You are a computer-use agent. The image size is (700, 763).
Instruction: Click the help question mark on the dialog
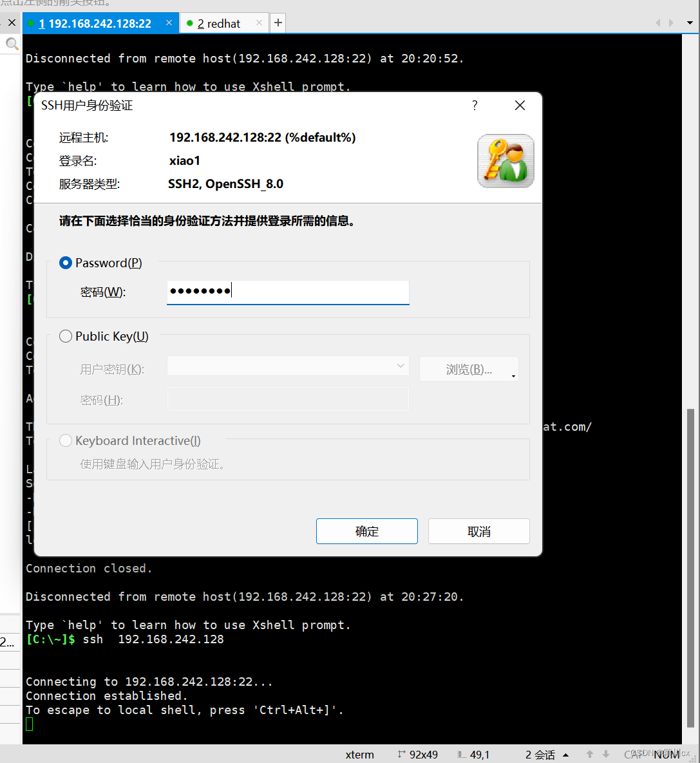pyautogui.click(x=475, y=105)
